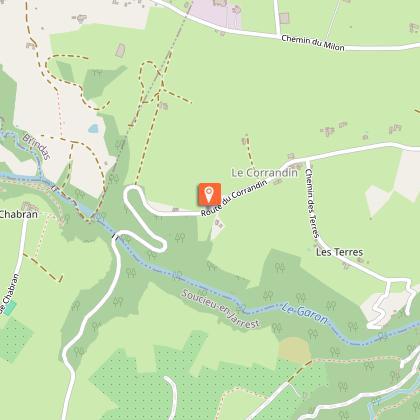Click the Chemin du Milon road label
Screen dimensions: 420x420
313,43
